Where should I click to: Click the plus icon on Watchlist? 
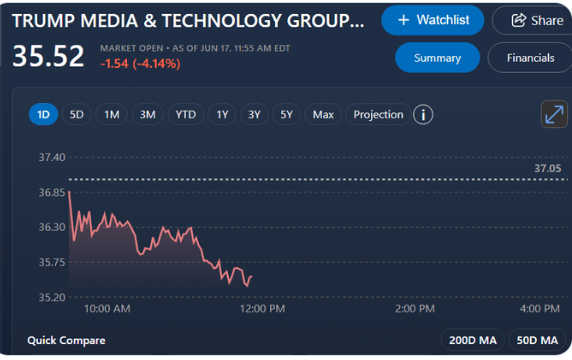click(x=403, y=20)
